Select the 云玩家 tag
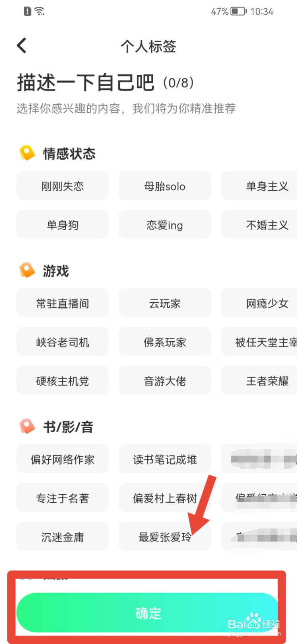 coord(165,303)
